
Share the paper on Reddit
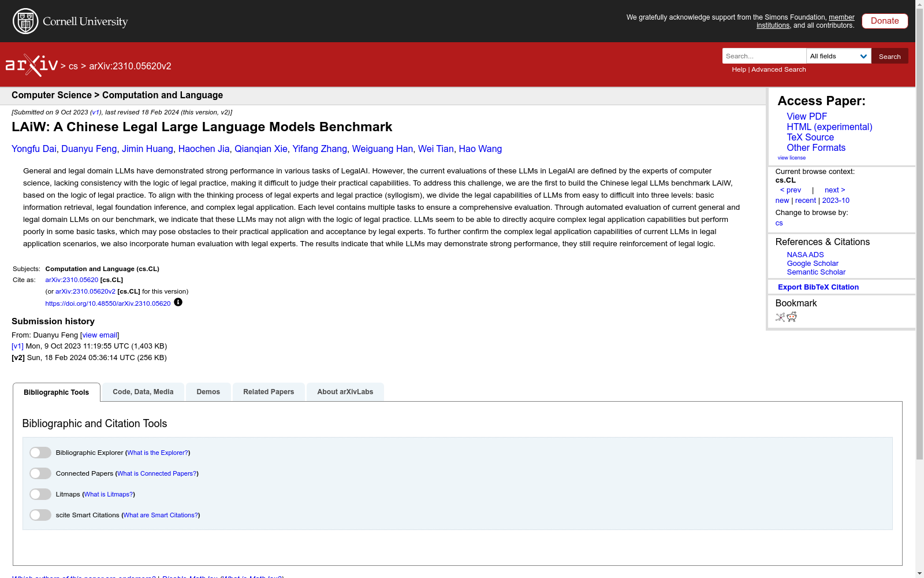pos(792,317)
